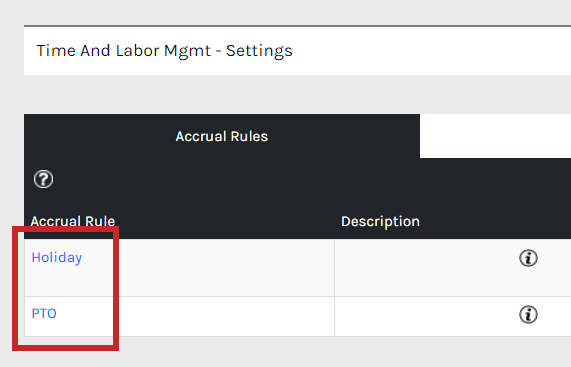Sort the table by Accrual Rule header
The image size is (571, 367).
click(73, 221)
